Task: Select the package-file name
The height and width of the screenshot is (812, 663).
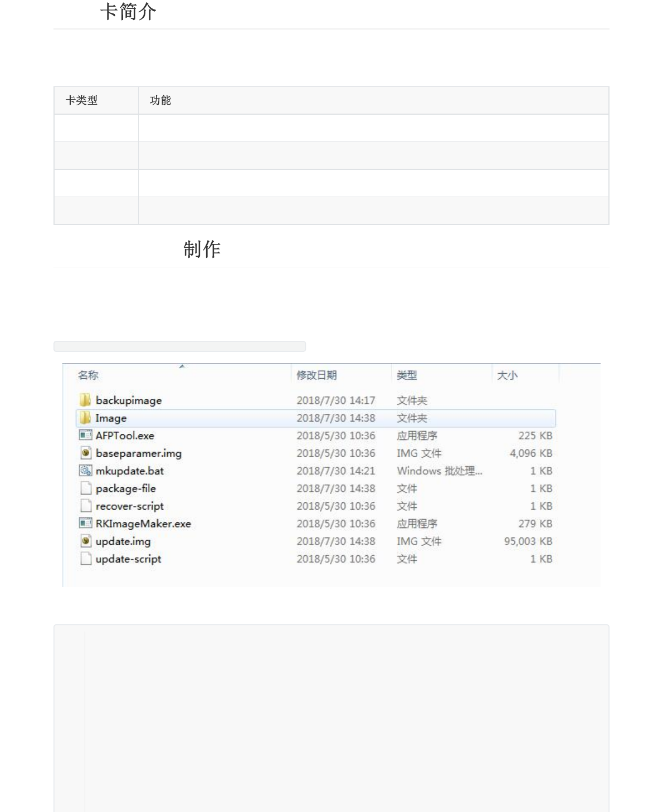Action: click(126, 488)
